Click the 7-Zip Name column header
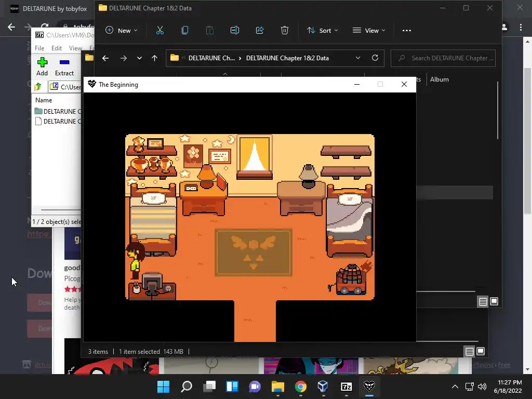 (44, 100)
